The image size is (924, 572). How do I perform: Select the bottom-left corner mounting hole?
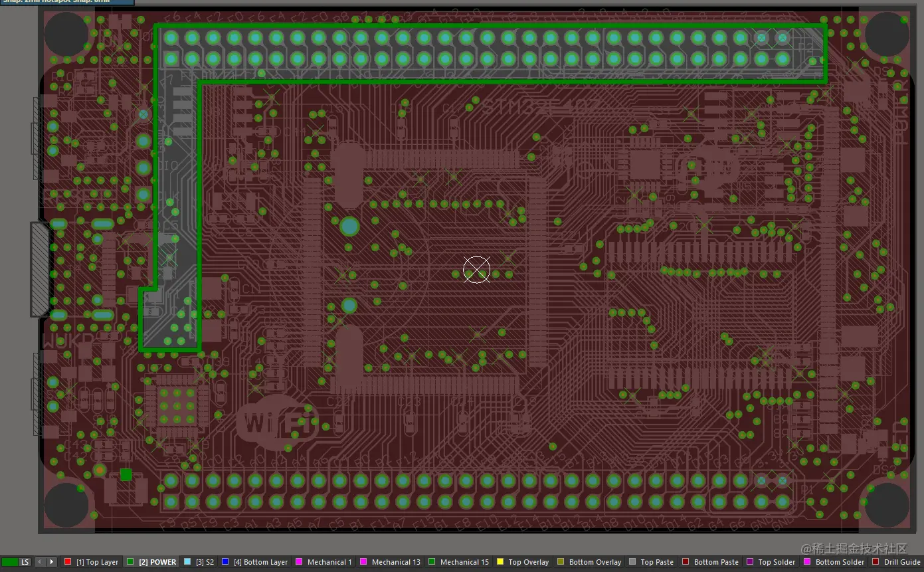(x=66, y=505)
